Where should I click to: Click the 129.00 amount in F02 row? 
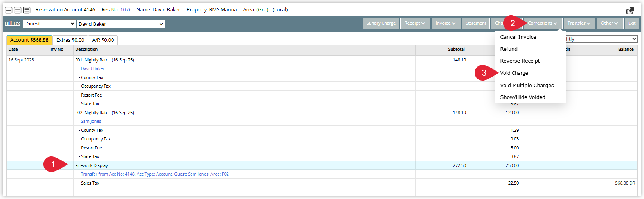(512, 113)
